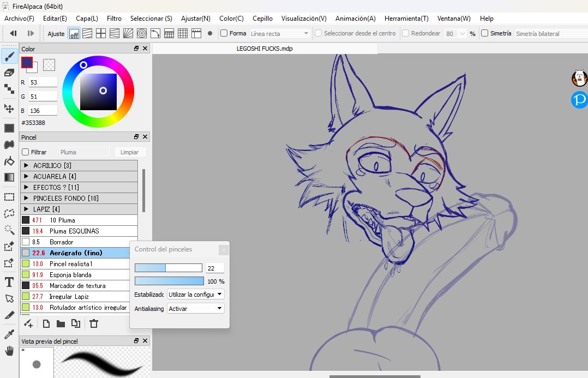
Task: Click the brush size slider
Action: tap(169, 268)
